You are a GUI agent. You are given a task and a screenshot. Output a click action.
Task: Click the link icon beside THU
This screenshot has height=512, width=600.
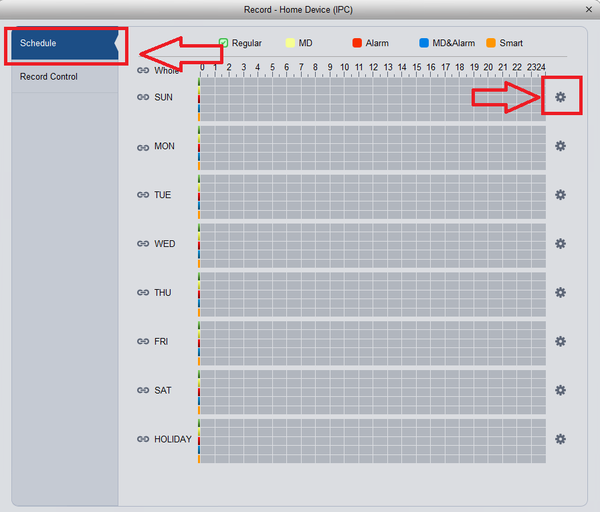pyautogui.click(x=143, y=292)
